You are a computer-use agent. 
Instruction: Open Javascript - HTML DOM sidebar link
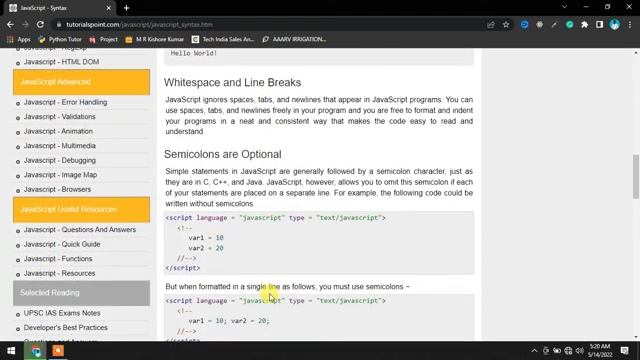pos(61,62)
